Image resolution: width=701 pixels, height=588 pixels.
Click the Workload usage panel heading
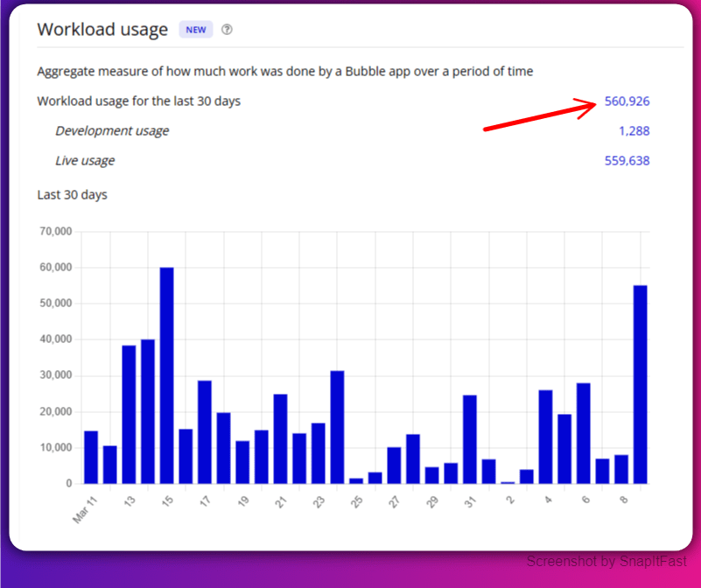click(x=102, y=29)
